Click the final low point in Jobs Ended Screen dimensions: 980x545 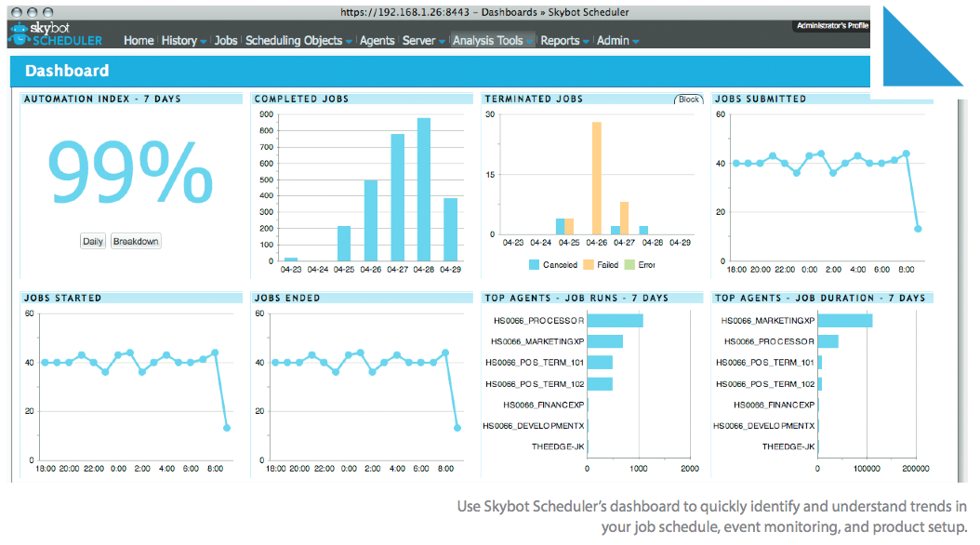point(457,428)
